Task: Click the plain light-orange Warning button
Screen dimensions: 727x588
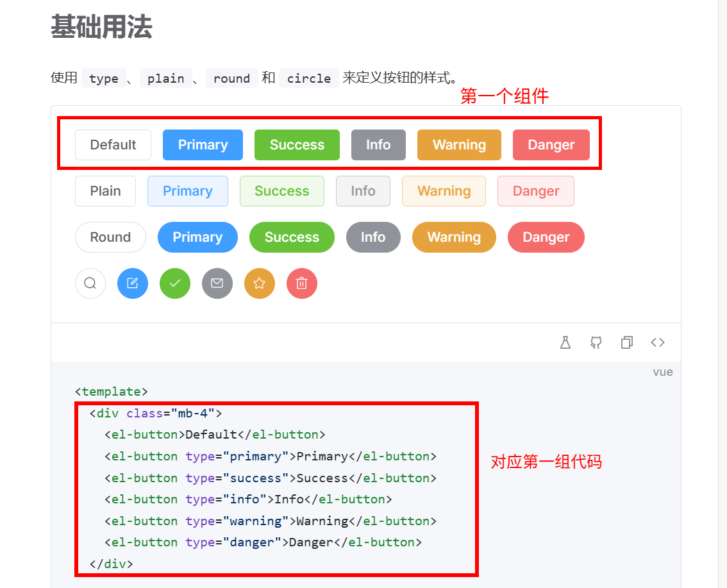Action: point(444,191)
